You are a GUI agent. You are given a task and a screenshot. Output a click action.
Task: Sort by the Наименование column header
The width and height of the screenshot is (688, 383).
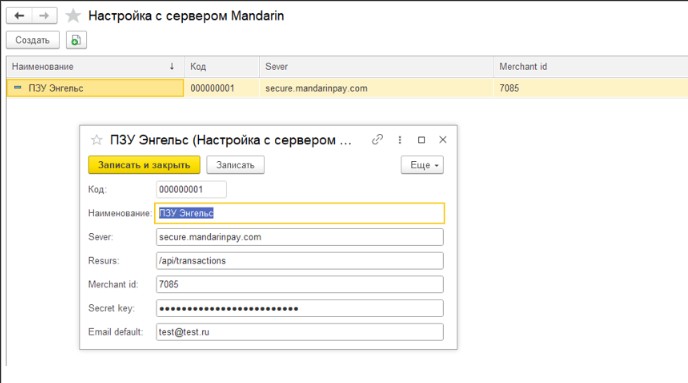point(95,67)
